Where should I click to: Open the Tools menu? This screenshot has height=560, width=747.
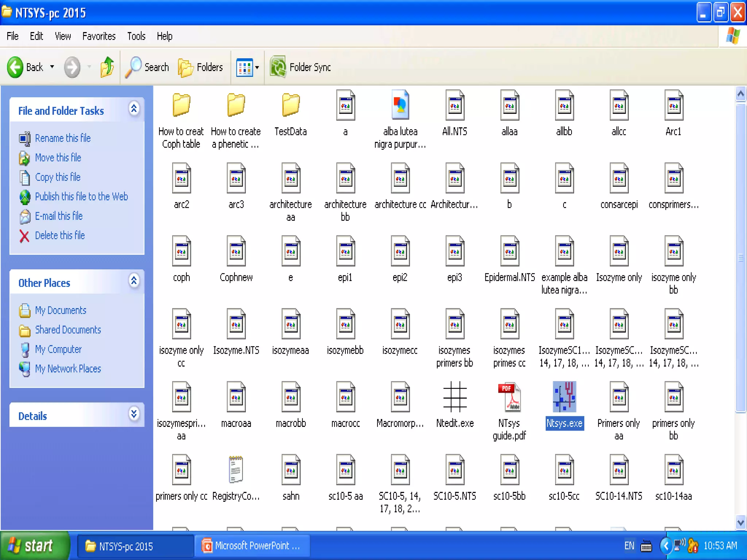(x=136, y=36)
